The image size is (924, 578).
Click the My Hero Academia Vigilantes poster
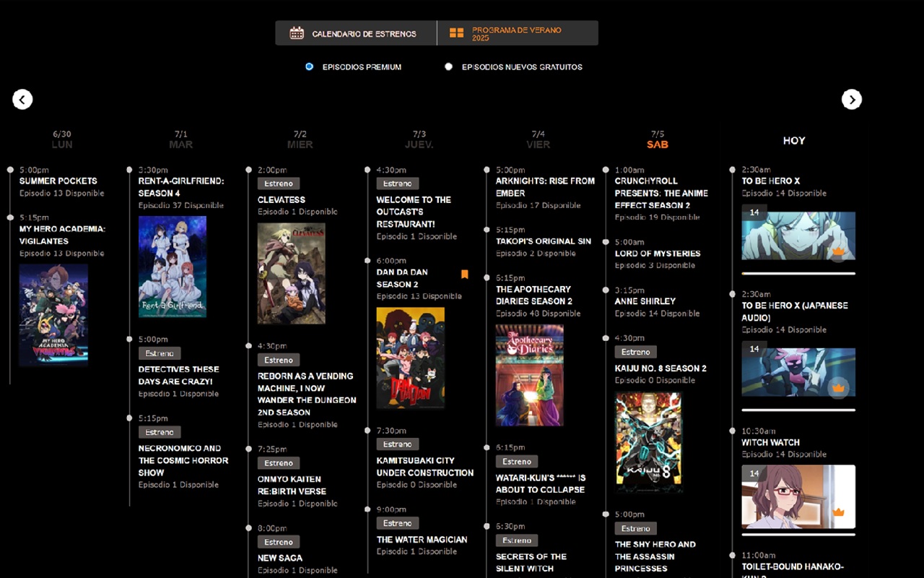[x=53, y=315]
